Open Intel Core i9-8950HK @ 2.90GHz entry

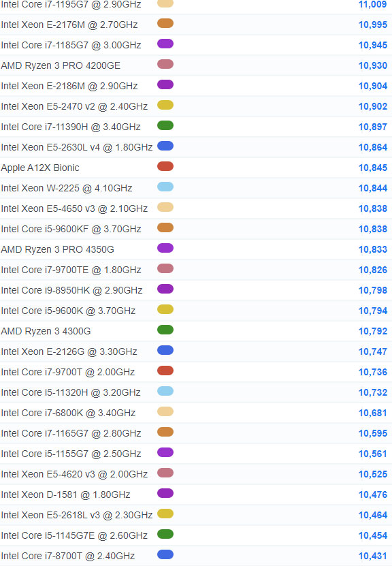(x=71, y=290)
